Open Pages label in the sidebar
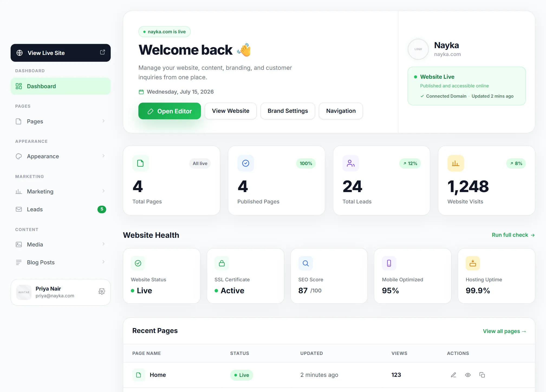The width and height of the screenshot is (546, 392). 35,121
